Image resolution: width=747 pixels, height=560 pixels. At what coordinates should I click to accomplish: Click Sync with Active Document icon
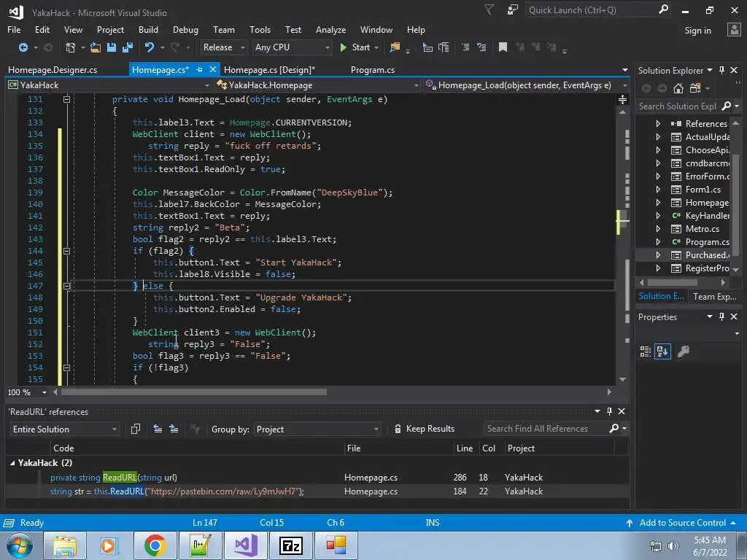695,88
